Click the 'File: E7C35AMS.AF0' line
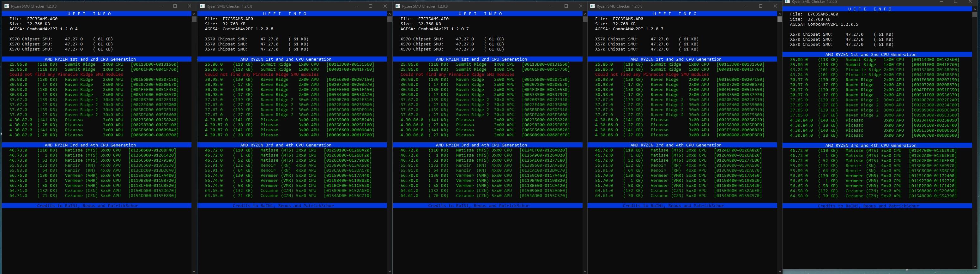 click(x=229, y=19)
